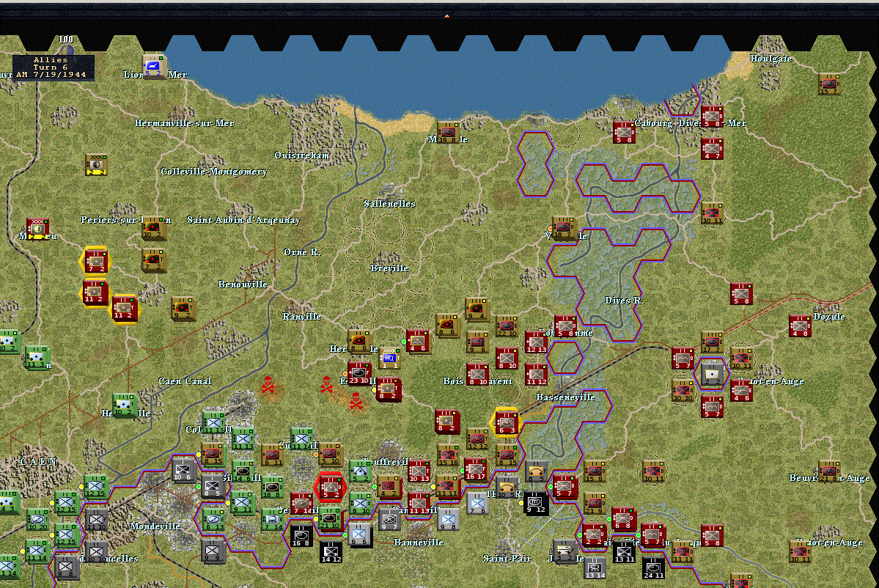879x588 pixels.
Task: Select the yellow-highlighted red 7-2 unit
Action: pos(96,262)
